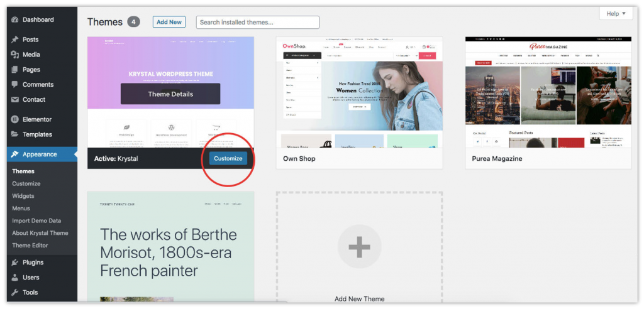
Task: Click Customize submenu link in sidebar
Action: point(26,183)
